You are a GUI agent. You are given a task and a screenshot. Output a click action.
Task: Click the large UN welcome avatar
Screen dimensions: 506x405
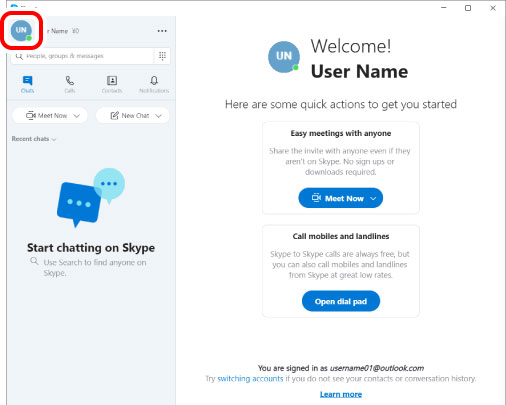pyautogui.click(x=284, y=57)
